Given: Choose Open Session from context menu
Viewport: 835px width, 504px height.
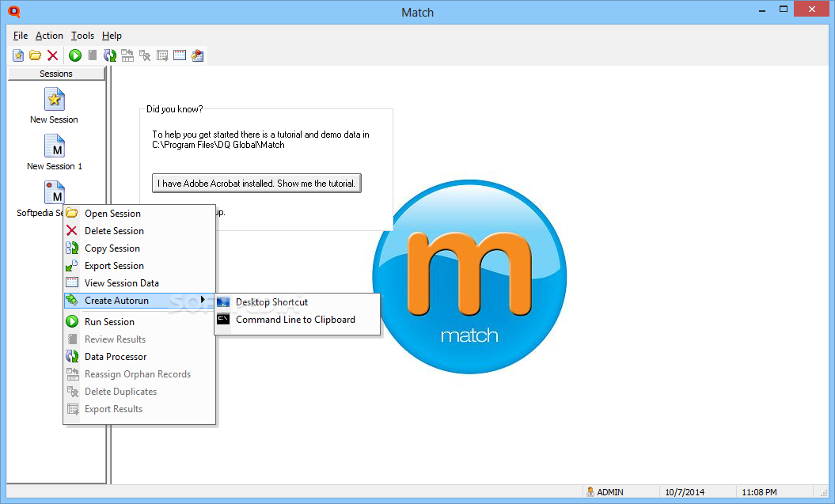Looking at the screenshot, I should [139, 214].
